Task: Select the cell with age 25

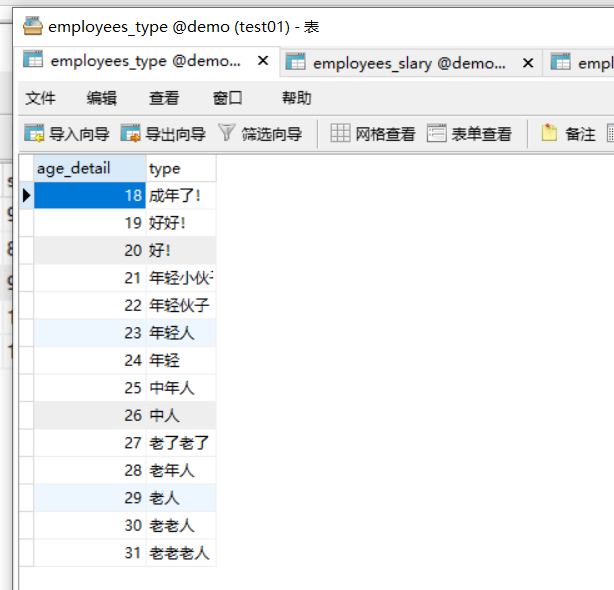Action: click(90, 388)
